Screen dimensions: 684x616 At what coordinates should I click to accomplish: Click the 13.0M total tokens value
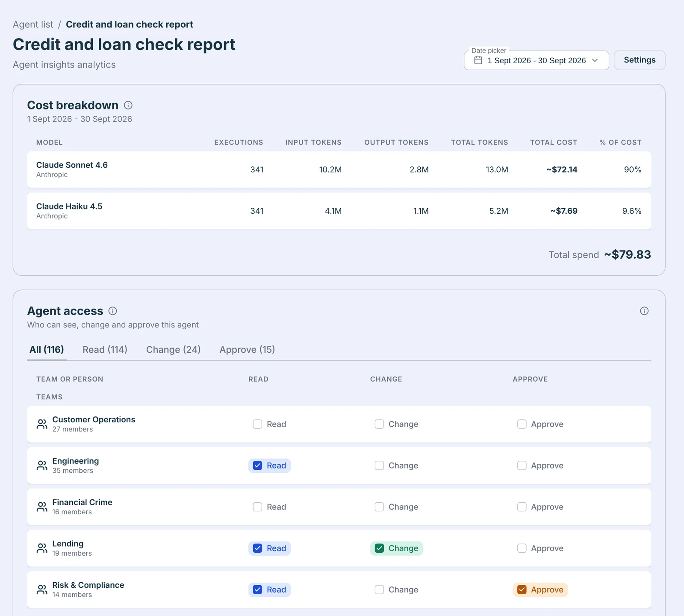pos(497,170)
